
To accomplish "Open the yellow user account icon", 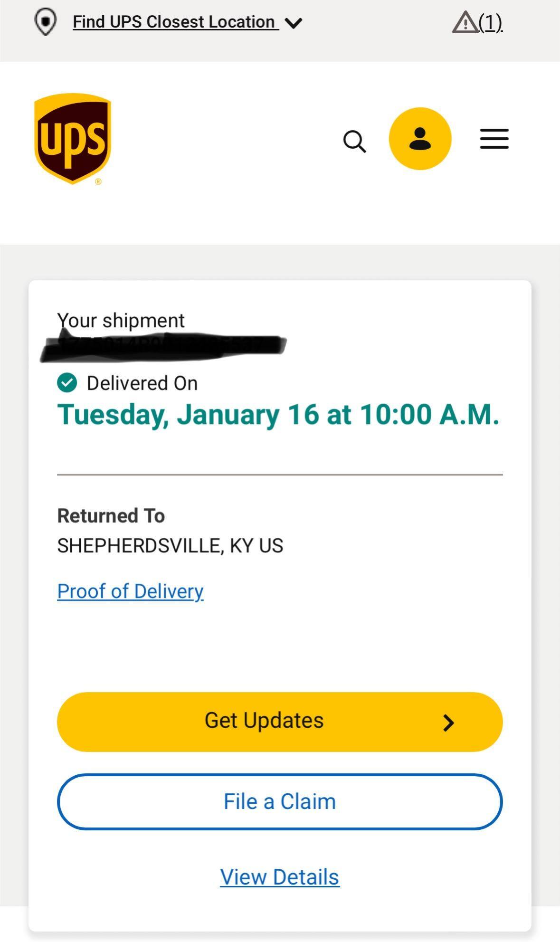I will click(420, 139).
